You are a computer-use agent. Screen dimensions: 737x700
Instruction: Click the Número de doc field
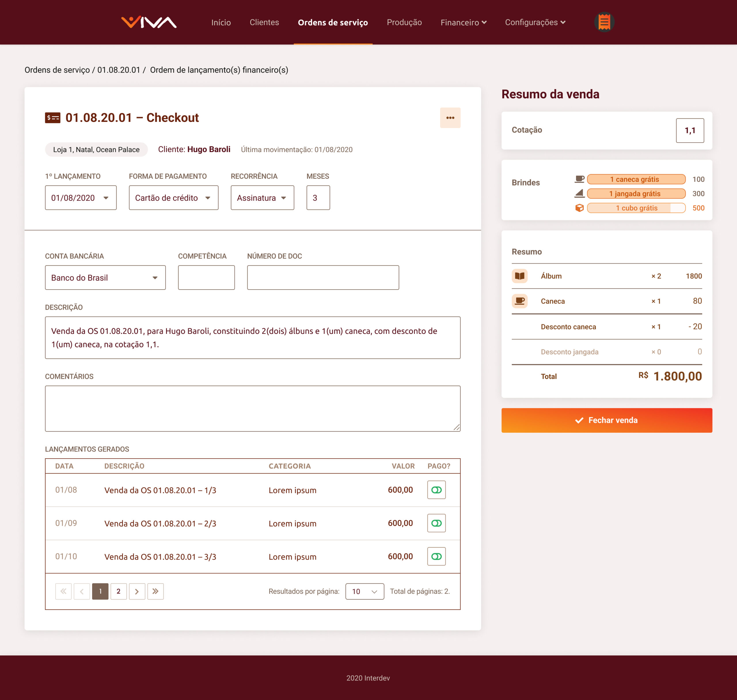(x=323, y=278)
